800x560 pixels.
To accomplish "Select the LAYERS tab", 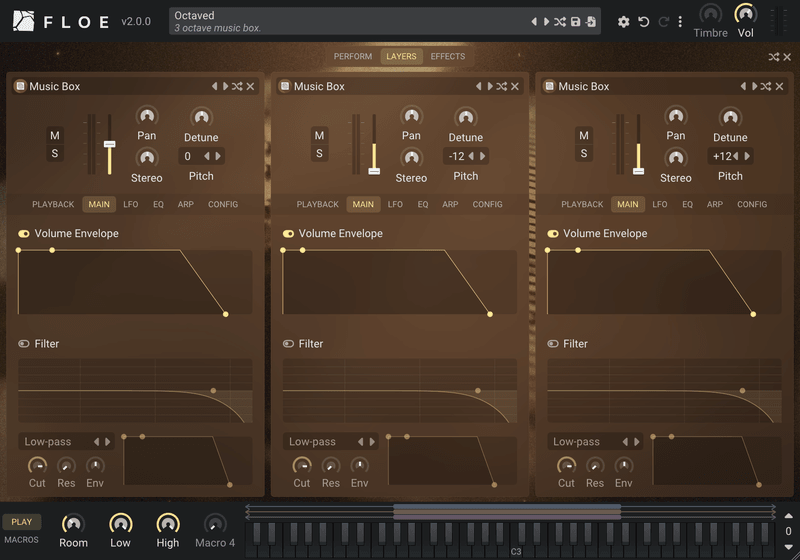I will tap(401, 56).
